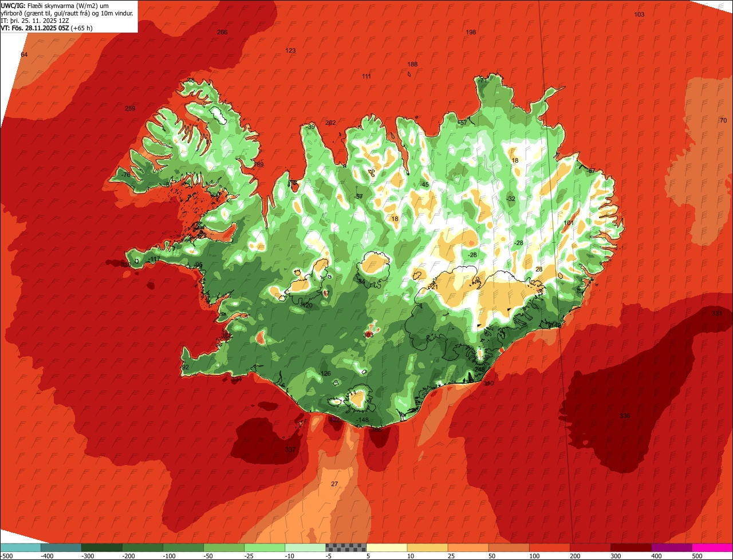Click the map value -45
The height and width of the screenshot is (560, 733).
[x=424, y=184]
